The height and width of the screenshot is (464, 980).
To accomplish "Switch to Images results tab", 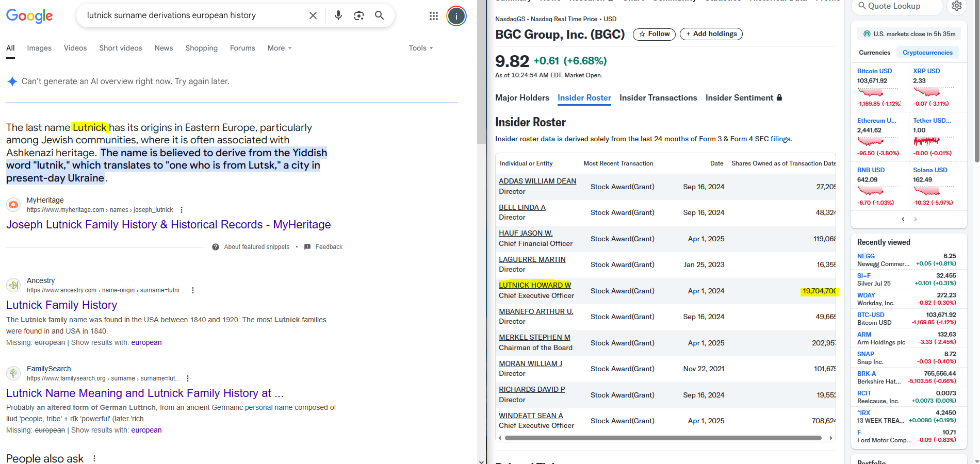I will coord(39,48).
